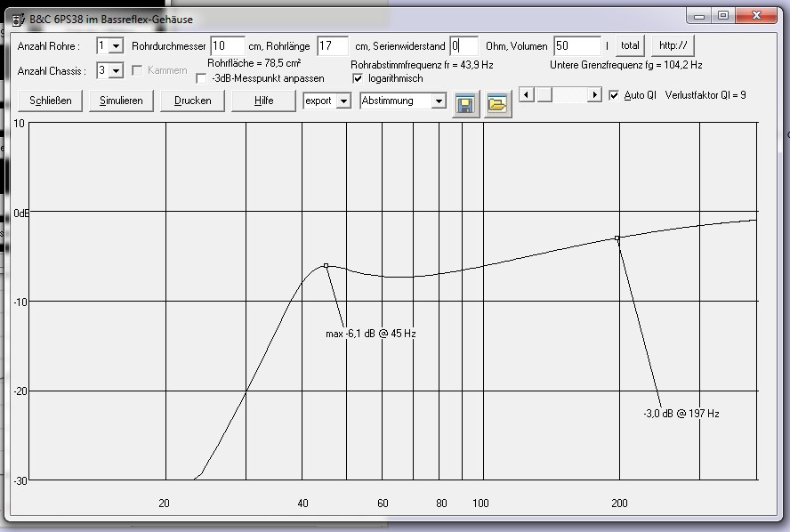
Task: Click the Simulieren button
Action: (121, 101)
